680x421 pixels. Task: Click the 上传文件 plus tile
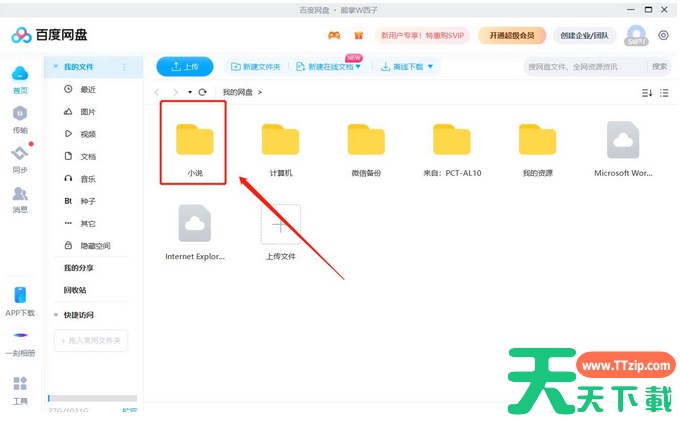click(x=281, y=225)
